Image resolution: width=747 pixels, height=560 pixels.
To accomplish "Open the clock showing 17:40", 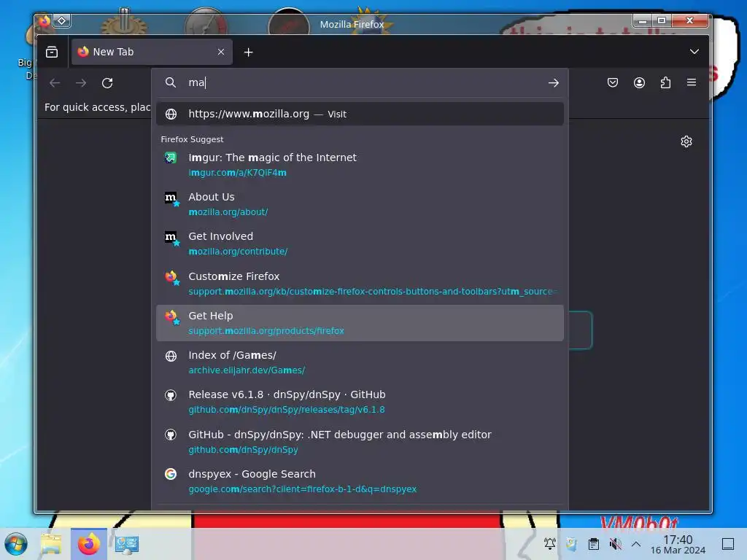I will pos(678,544).
